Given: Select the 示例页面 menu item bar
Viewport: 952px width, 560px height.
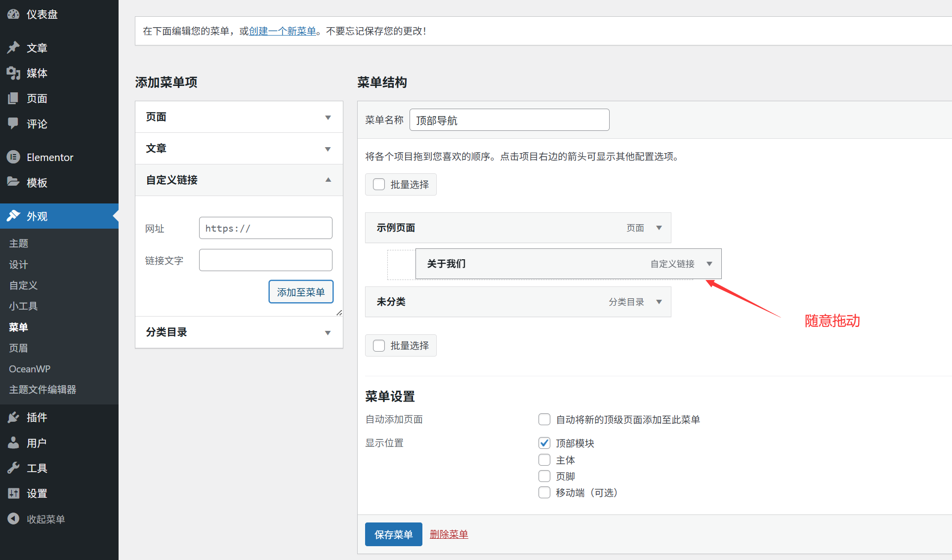Looking at the screenshot, I should coord(518,228).
